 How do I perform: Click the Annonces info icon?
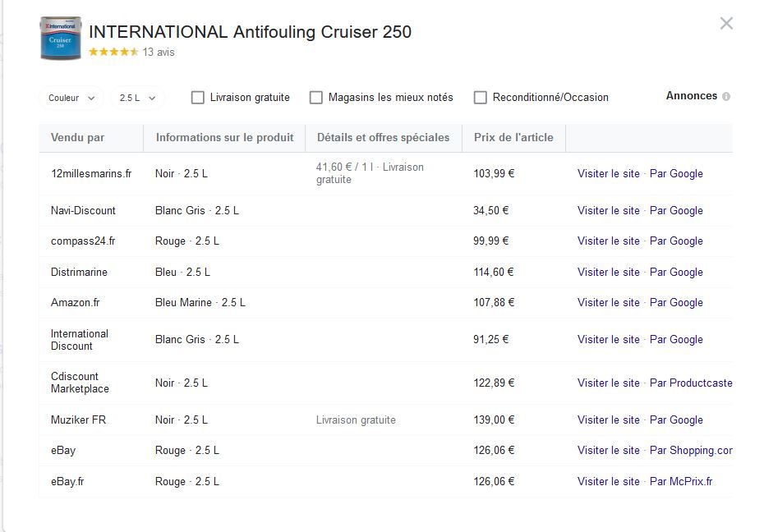(x=726, y=96)
